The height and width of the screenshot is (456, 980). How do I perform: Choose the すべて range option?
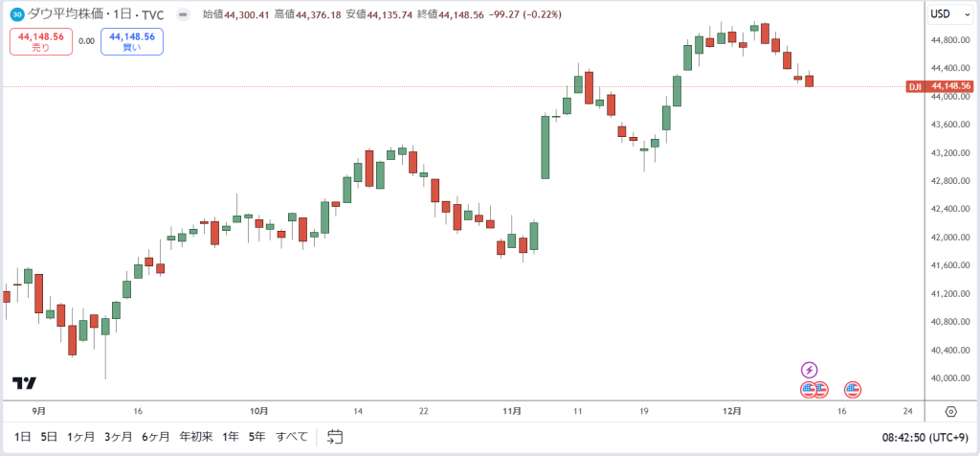[292, 437]
